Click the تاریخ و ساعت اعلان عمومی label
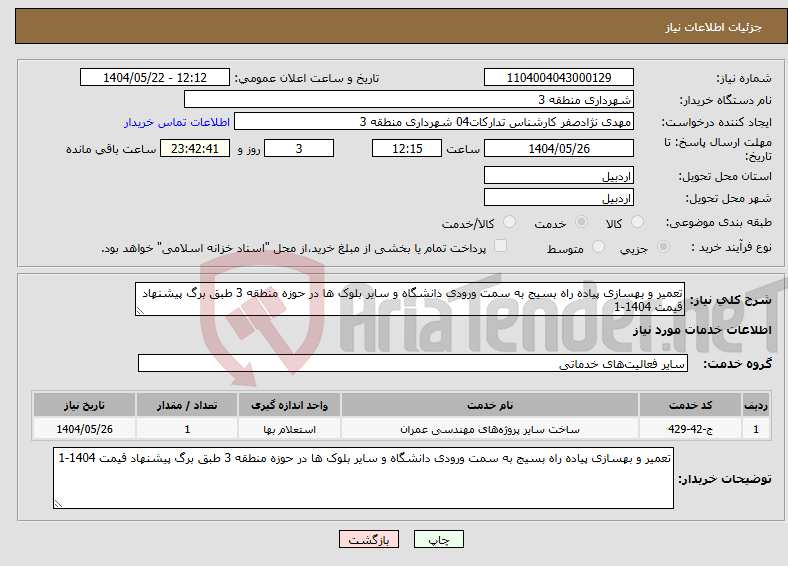The image size is (788, 566). coord(307,78)
